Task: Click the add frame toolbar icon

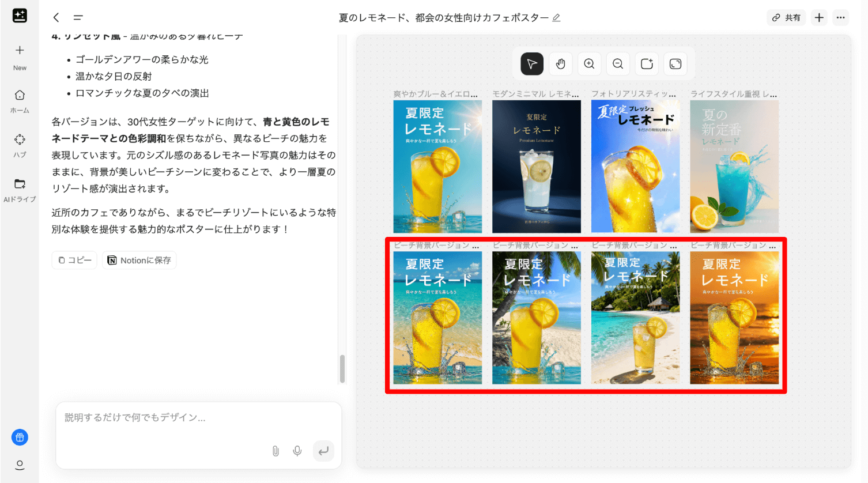Action: [x=647, y=64]
